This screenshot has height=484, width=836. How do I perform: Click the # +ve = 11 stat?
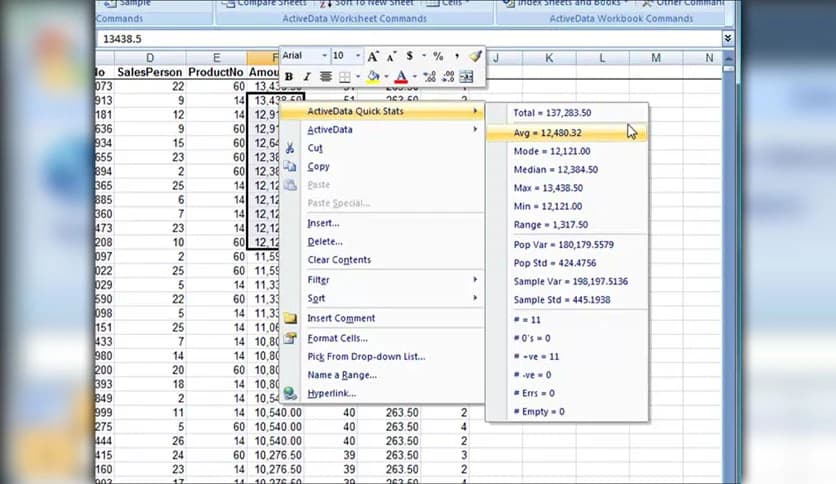(567, 357)
